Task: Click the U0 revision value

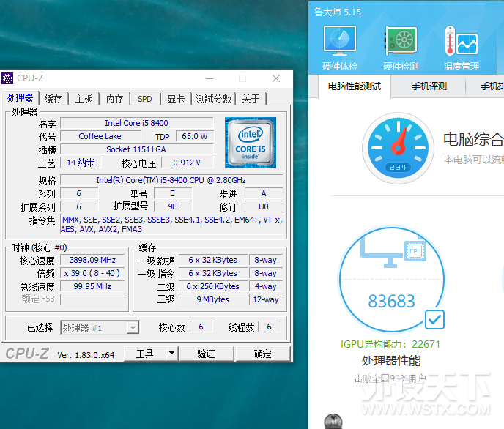Action: coord(264,206)
